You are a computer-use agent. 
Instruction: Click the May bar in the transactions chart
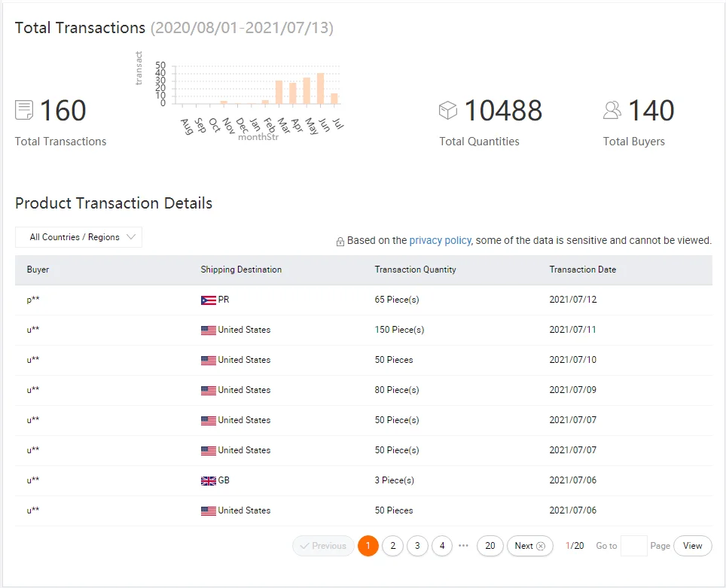tap(307, 91)
